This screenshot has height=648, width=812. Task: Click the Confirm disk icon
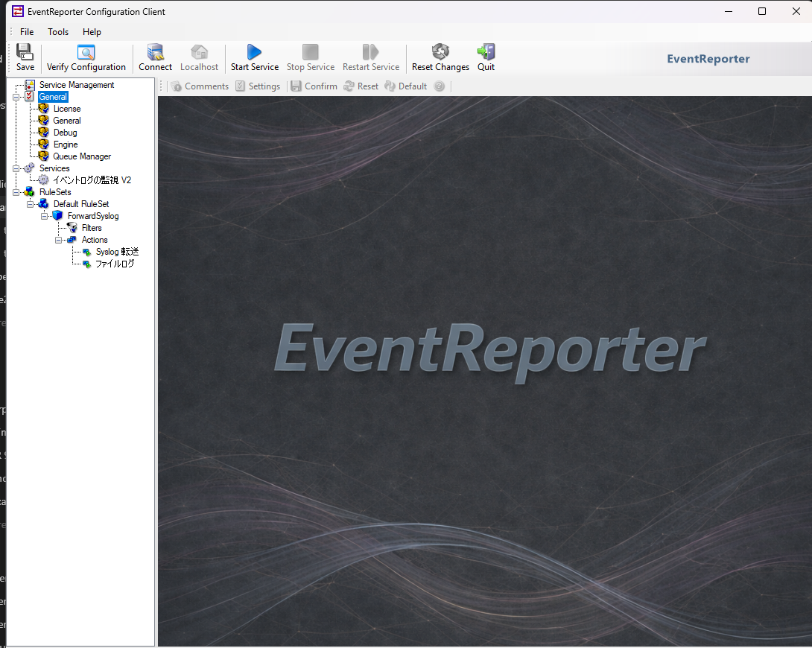coord(296,86)
